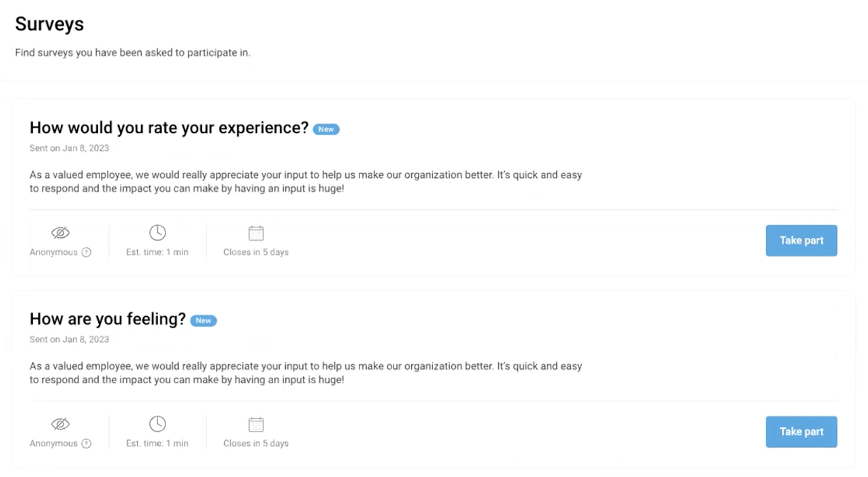Click the Surveys page heading
This screenshot has height=477, width=868.
click(50, 24)
